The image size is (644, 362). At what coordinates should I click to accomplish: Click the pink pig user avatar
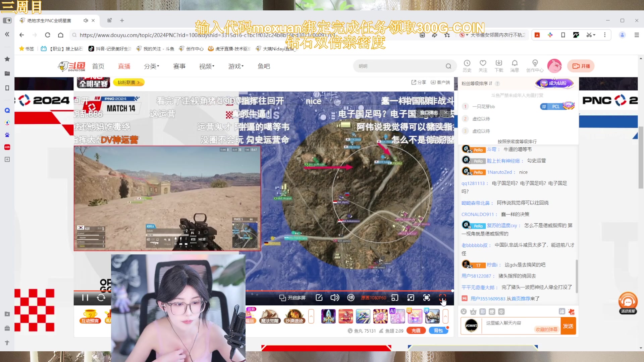tap(554, 66)
